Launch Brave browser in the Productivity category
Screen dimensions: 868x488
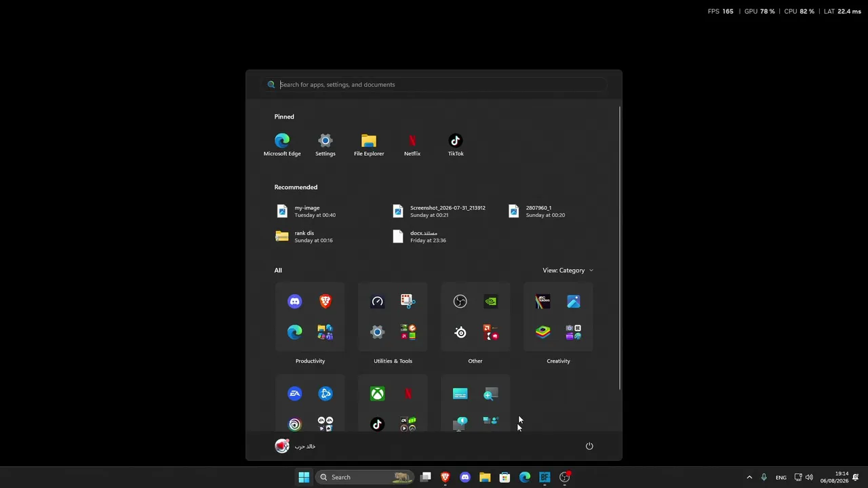point(325,302)
